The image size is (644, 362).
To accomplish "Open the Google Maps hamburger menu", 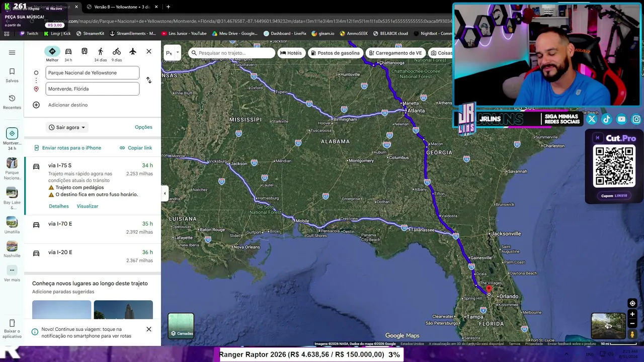I will pos(12,52).
